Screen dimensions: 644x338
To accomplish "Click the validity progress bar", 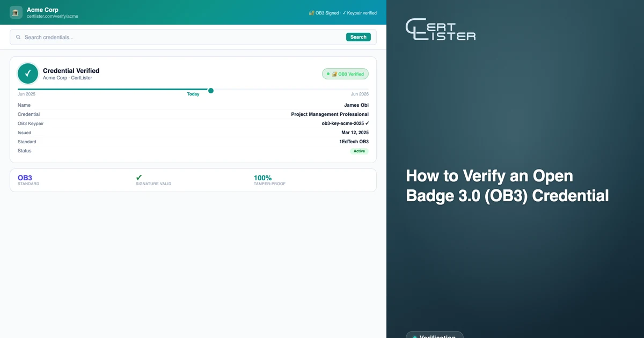I will click(x=193, y=90).
